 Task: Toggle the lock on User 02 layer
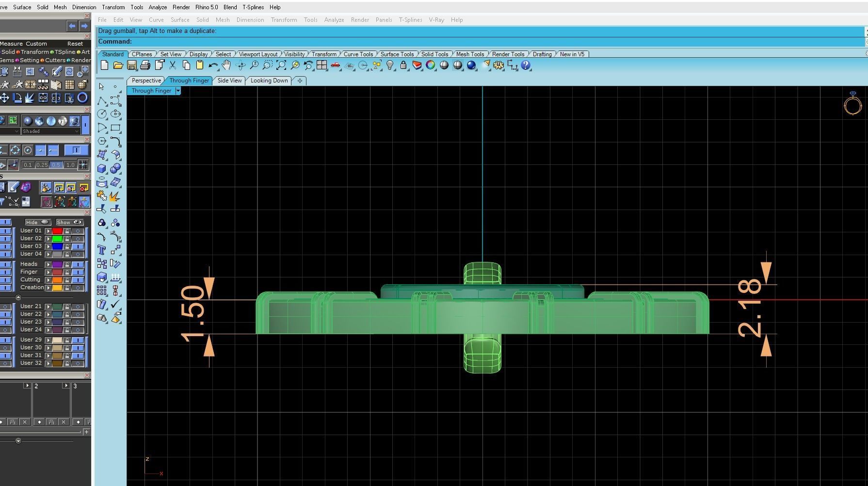click(x=67, y=239)
